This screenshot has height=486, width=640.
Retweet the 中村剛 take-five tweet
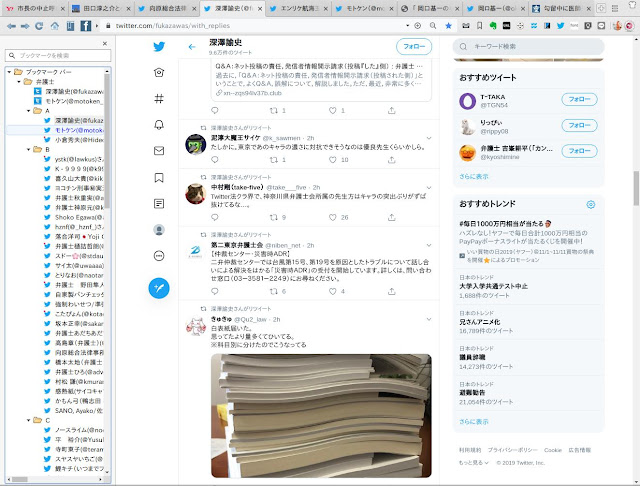point(273,217)
